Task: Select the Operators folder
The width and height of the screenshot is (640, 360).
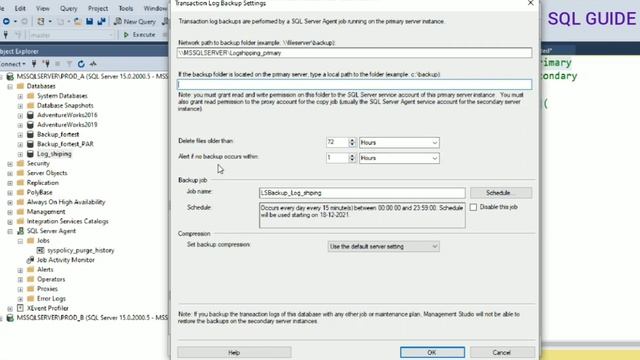Action: (x=51, y=279)
